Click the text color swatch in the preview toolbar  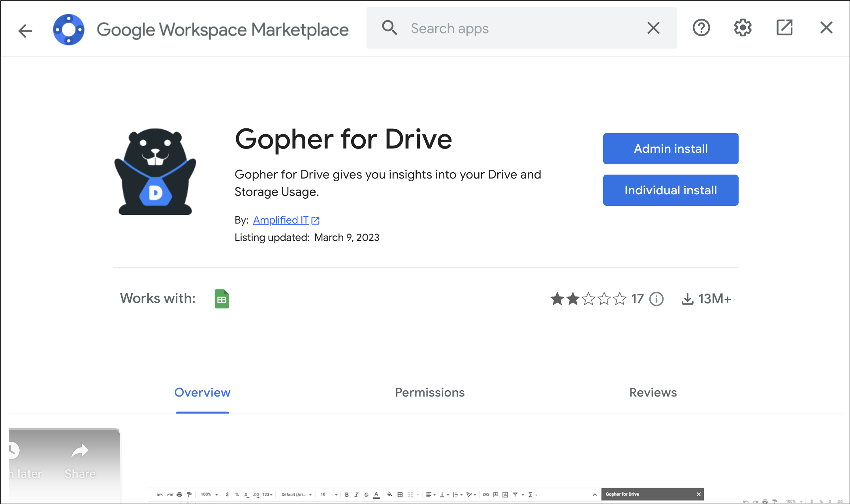pyautogui.click(x=376, y=495)
